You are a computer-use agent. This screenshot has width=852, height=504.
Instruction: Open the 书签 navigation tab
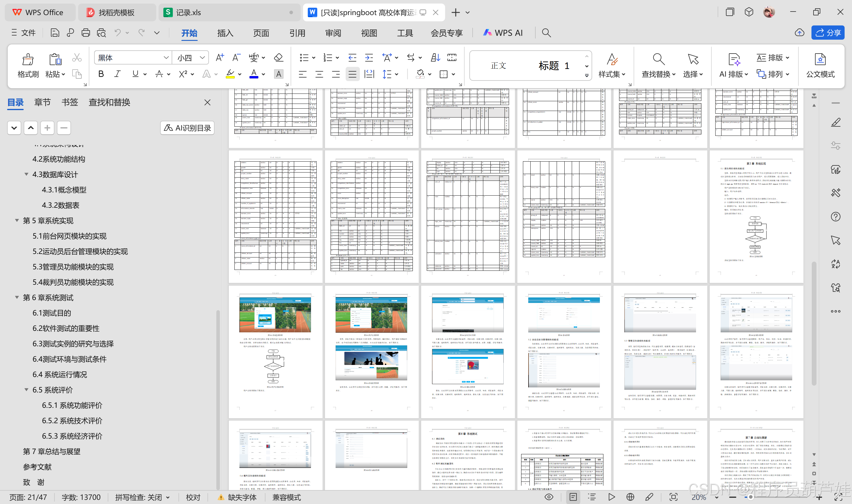pos(70,102)
